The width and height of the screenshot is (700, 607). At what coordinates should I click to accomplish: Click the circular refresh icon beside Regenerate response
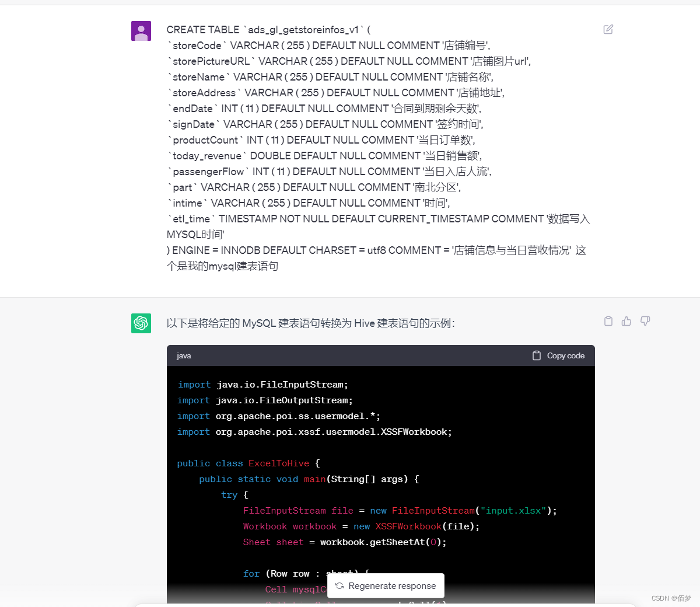click(x=339, y=585)
